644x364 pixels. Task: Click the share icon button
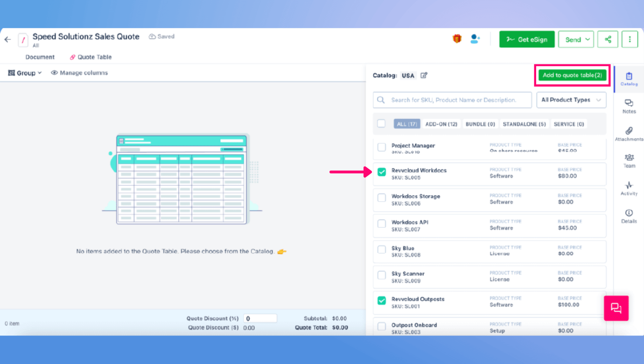(608, 39)
